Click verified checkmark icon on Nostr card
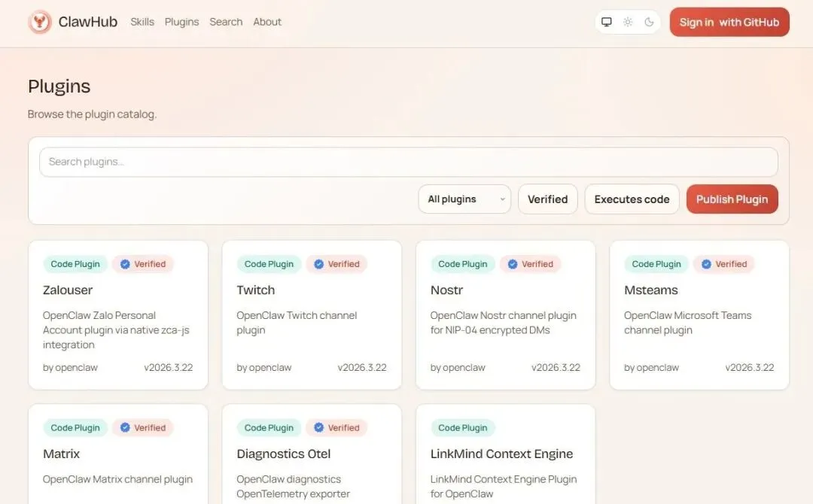813x504 pixels. (x=513, y=264)
